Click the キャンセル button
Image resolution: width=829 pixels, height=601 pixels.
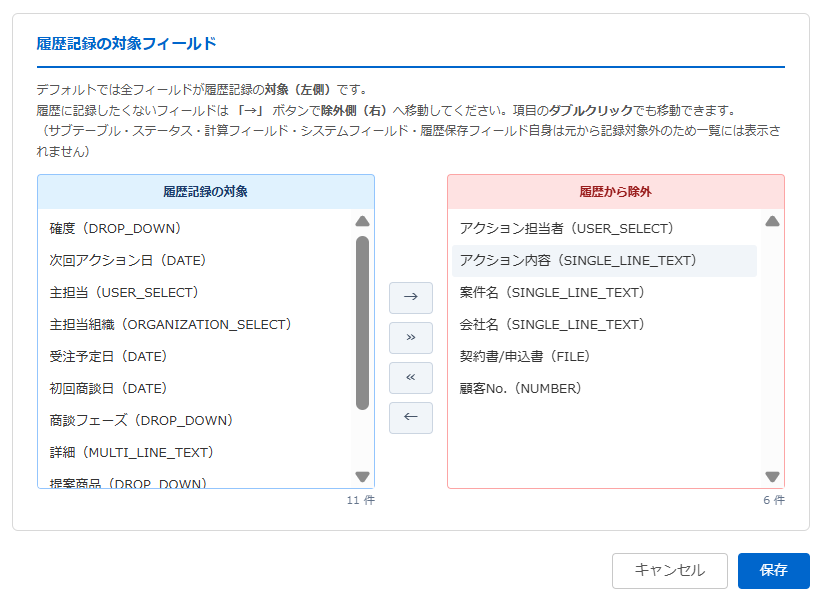(669, 570)
